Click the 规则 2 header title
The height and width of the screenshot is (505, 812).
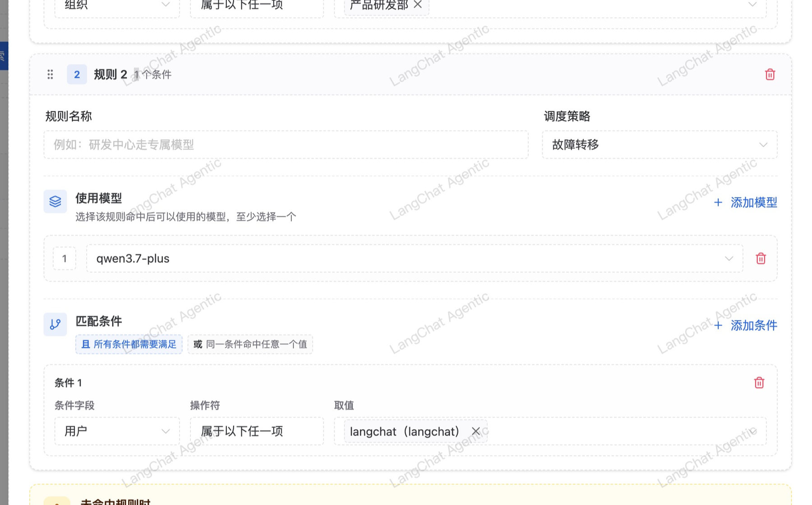point(111,74)
